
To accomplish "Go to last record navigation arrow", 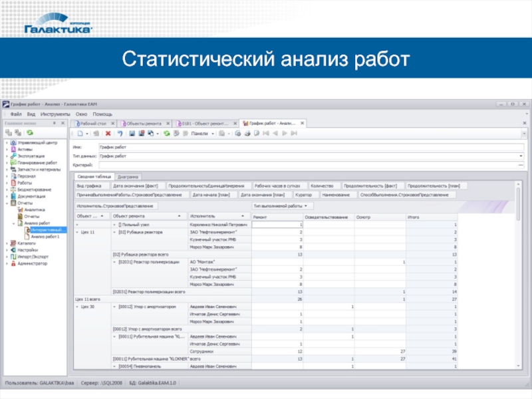I will click(294, 134).
